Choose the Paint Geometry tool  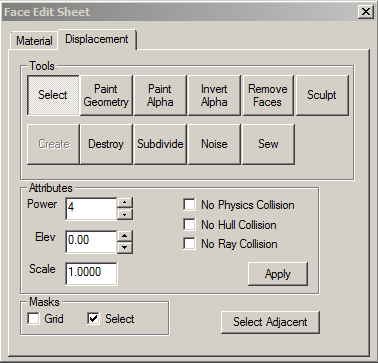[106, 95]
